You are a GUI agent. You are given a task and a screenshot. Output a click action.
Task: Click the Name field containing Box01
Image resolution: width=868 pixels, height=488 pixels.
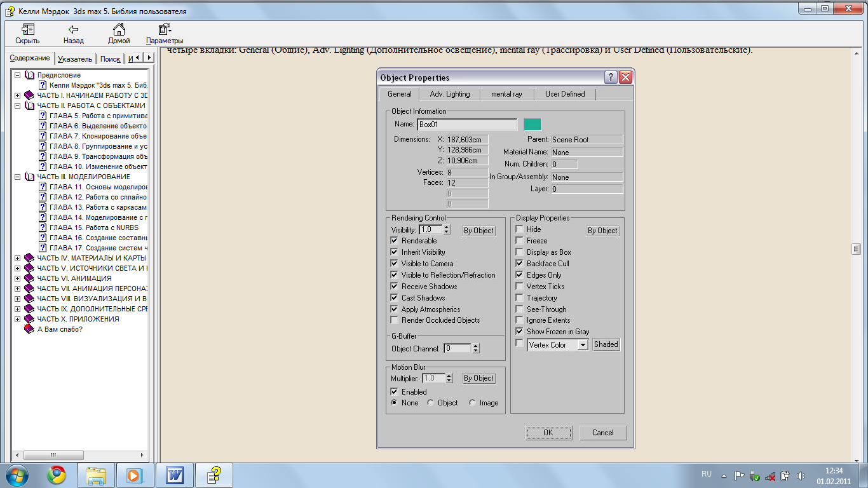[467, 125]
